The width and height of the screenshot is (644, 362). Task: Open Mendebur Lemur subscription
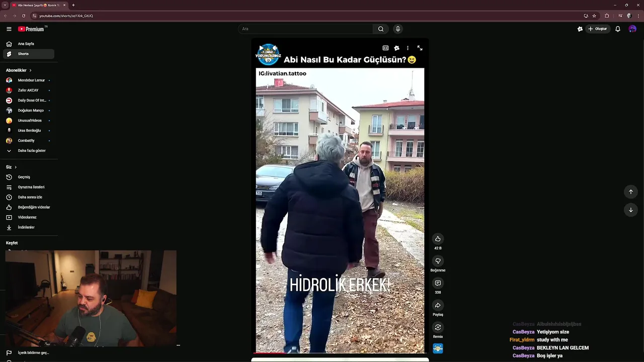29,80
